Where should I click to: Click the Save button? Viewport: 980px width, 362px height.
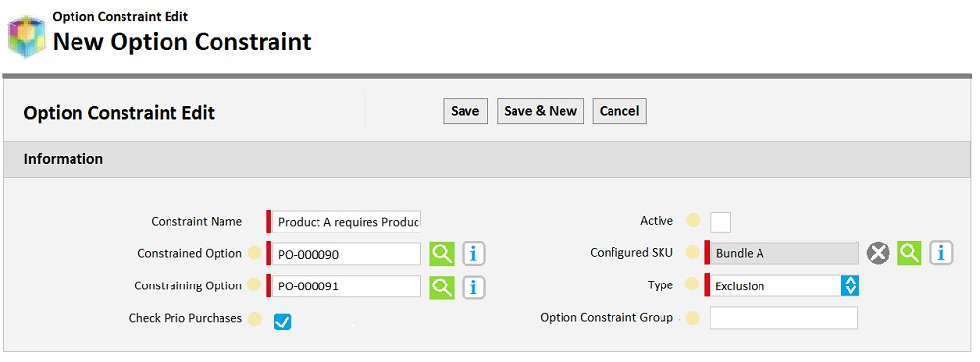click(x=465, y=111)
